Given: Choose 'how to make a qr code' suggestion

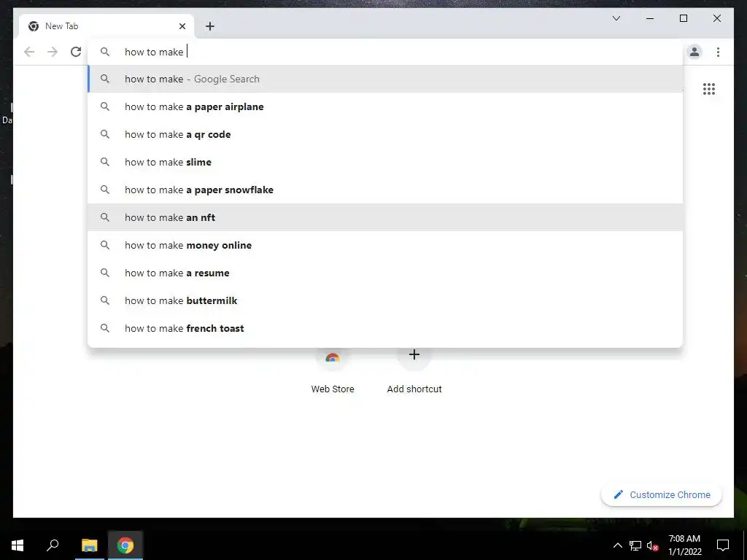Looking at the screenshot, I should 385,134.
